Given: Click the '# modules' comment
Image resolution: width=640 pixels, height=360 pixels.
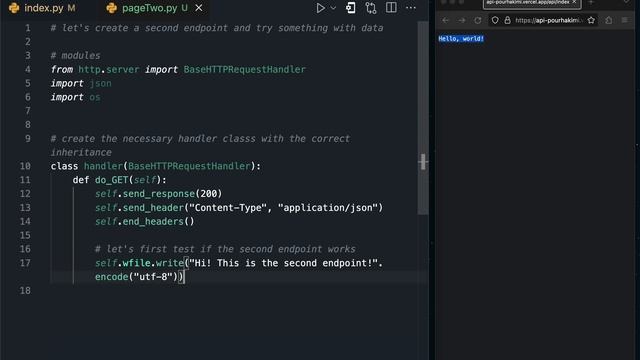Looking at the screenshot, I should [76, 56].
